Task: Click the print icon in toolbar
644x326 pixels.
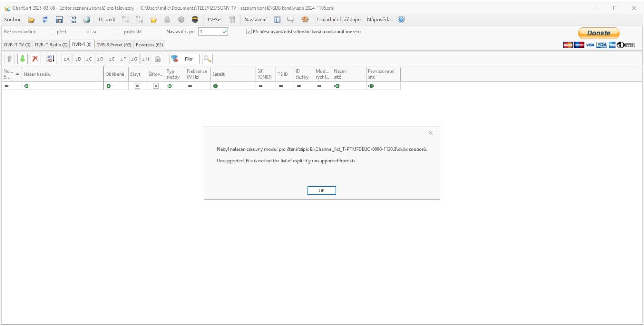Action: [87, 19]
